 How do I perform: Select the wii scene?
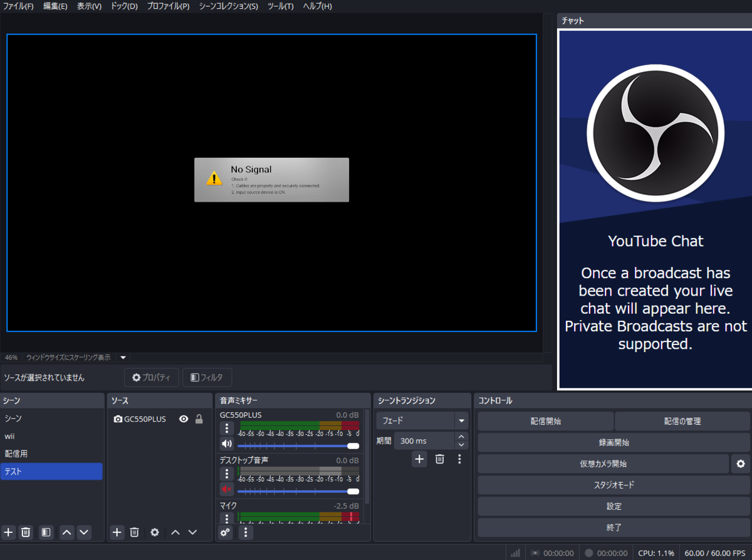coord(51,436)
